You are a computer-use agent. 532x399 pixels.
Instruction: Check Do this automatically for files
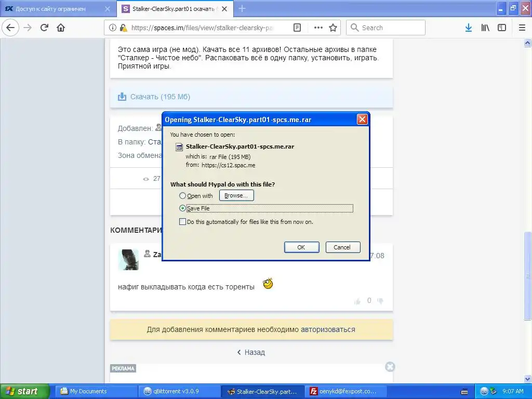coord(182,222)
